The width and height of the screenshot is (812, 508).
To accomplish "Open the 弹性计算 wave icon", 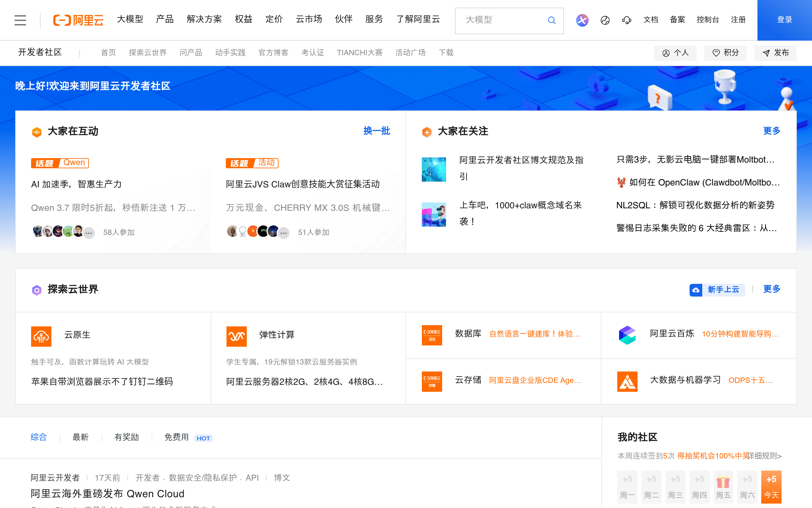I will tap(237, 336).
